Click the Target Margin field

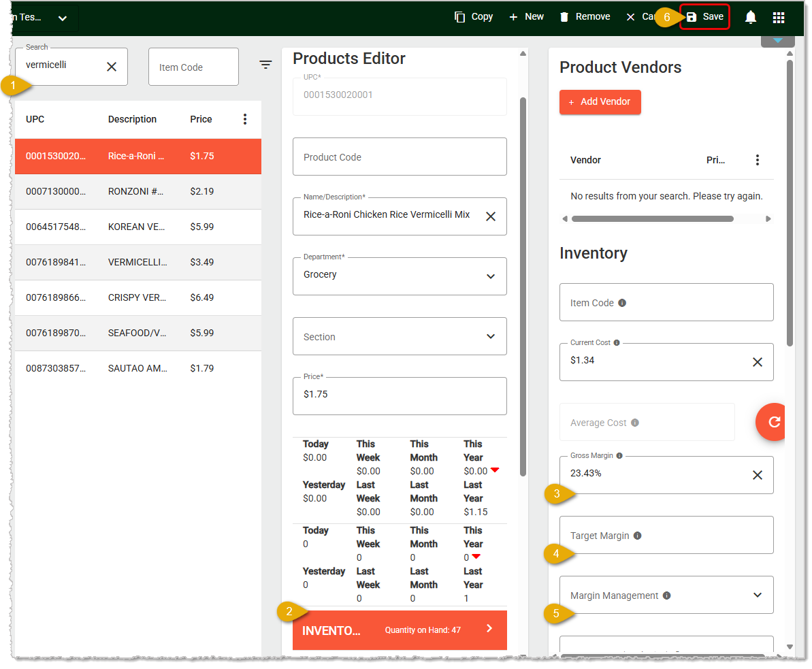point(666,535)
